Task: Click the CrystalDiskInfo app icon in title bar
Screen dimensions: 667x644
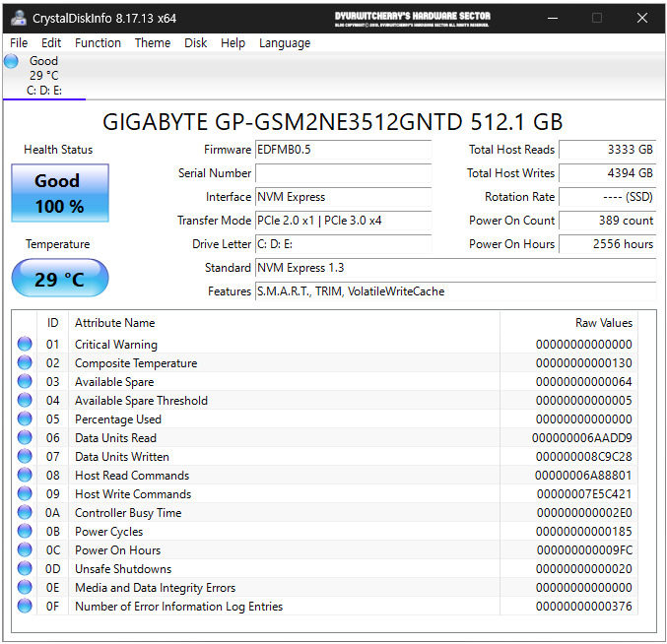Action: (x=19, y=18)
